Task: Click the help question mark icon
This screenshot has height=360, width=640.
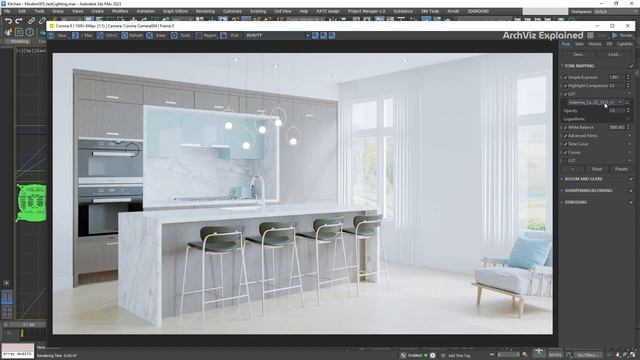Action: (29, 32)
